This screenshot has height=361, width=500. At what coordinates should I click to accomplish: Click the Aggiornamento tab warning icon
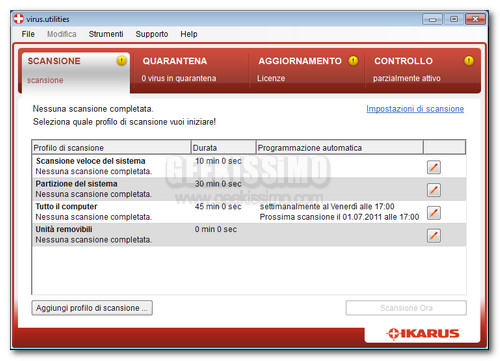tap(353, 61)
